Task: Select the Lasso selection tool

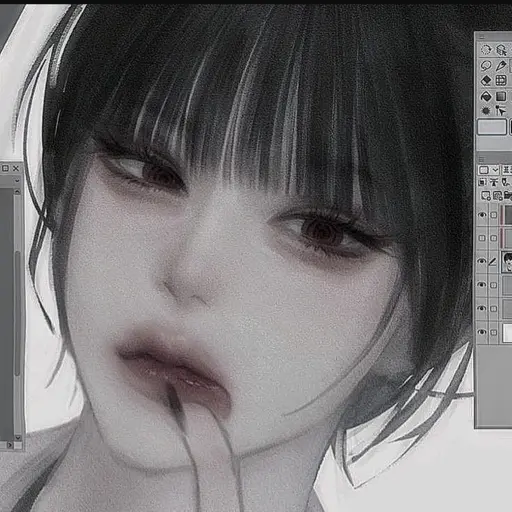Action: point(486,65)
